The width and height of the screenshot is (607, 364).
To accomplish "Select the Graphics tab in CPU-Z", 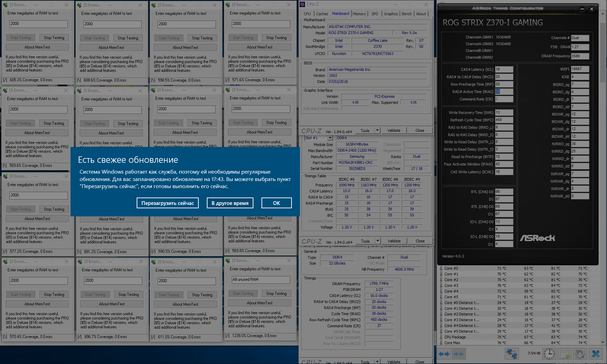I will click(391, 14).
